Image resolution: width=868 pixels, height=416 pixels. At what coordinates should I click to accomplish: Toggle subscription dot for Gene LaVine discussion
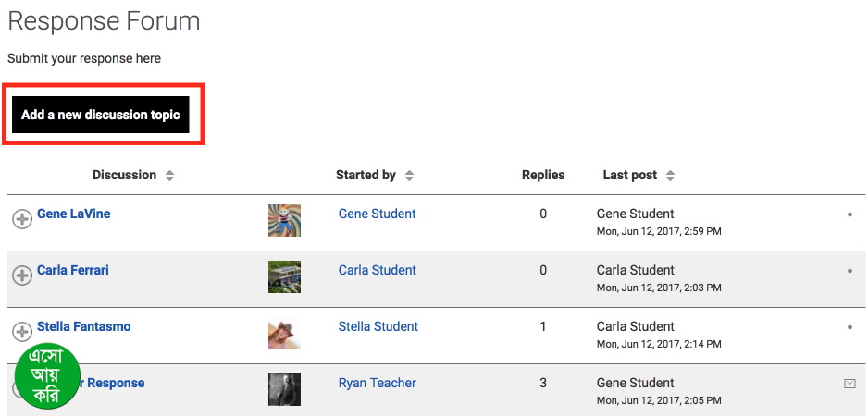click(x=849, y=214)
